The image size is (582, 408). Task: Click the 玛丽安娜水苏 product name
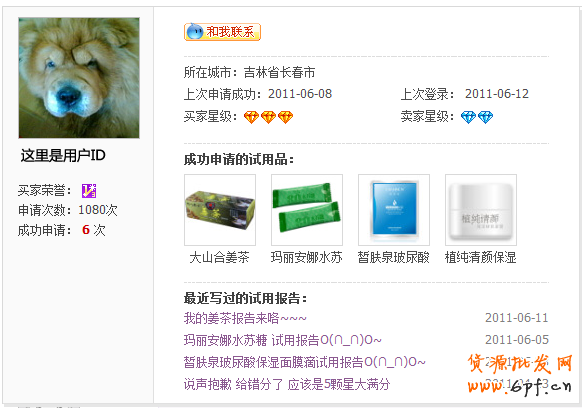[x=306, y=257]
